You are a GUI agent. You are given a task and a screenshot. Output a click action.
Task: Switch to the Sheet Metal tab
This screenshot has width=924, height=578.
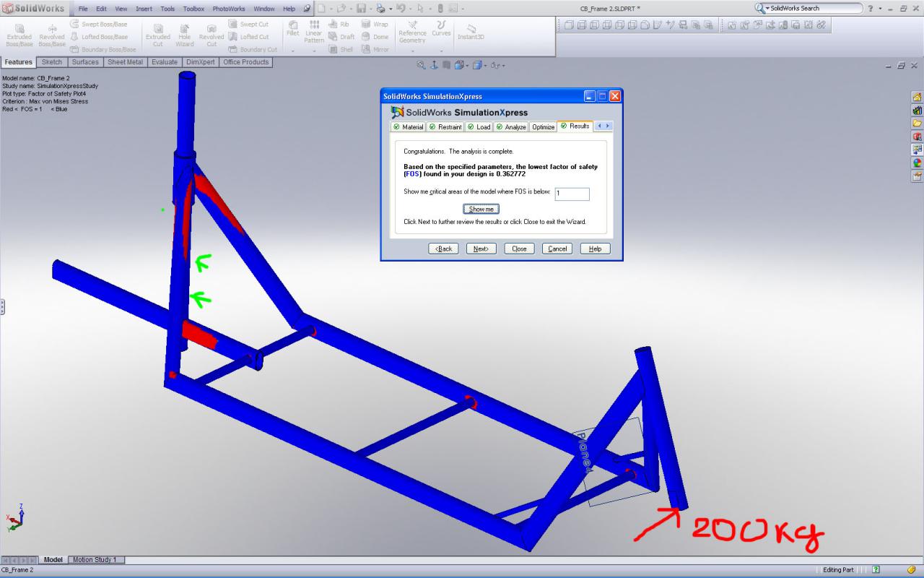[126, 62]
